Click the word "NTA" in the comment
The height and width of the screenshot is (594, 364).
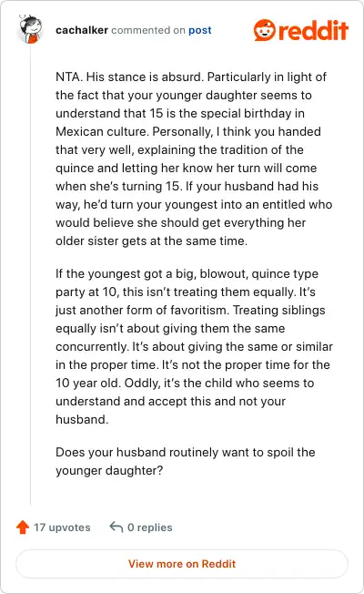[x=67, y=77]
